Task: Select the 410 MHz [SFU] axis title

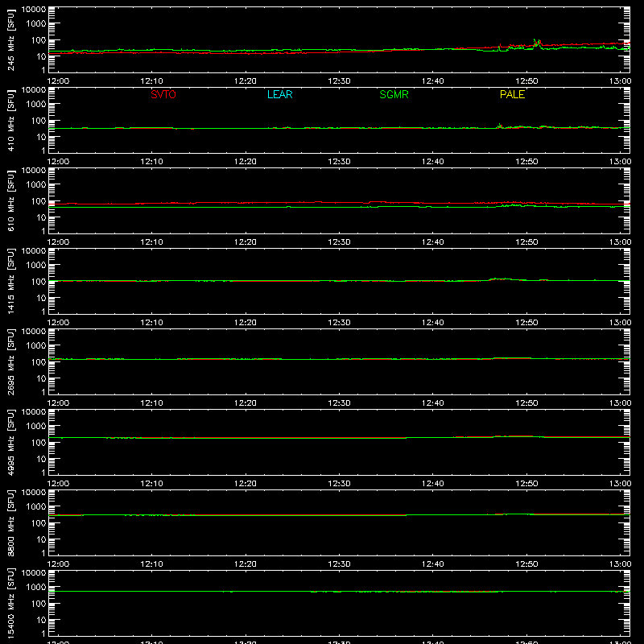Action: coord(11,121)
